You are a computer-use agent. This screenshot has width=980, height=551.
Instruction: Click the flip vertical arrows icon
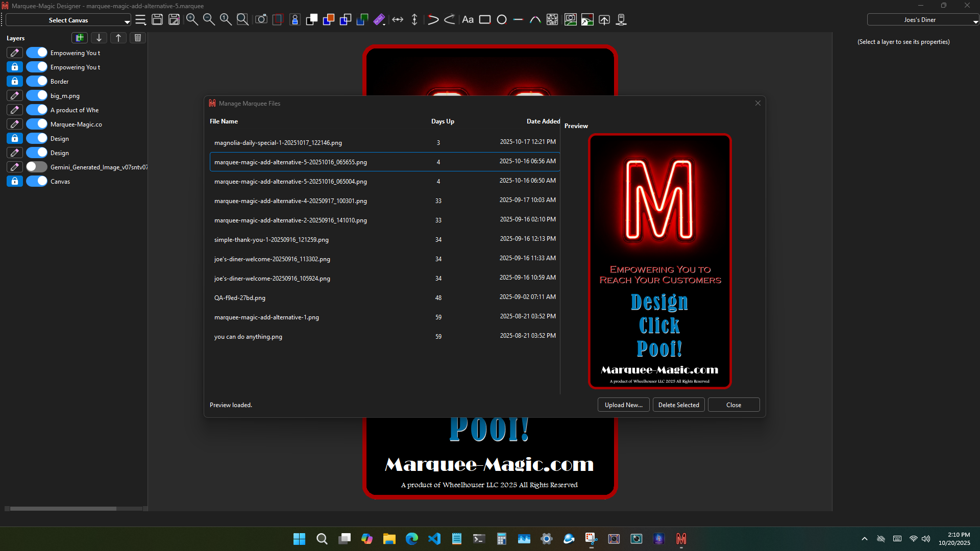click(414, 20)
